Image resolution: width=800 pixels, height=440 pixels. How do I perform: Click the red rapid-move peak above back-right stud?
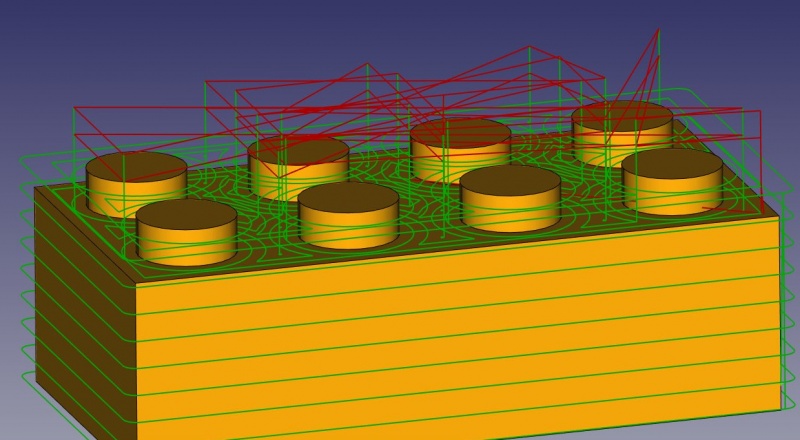(x=659, y=30)
